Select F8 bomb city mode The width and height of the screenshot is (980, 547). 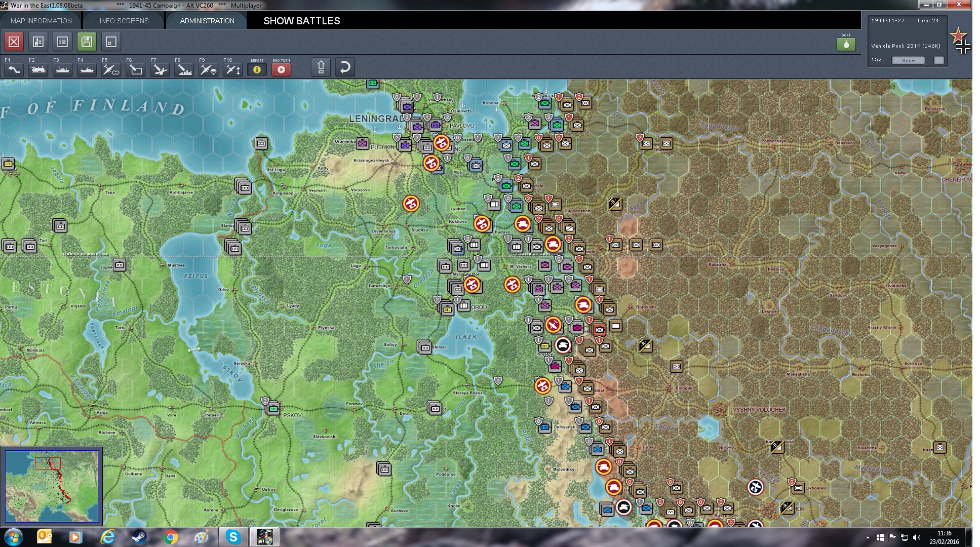pyautogui.click(x=184, y=69)
